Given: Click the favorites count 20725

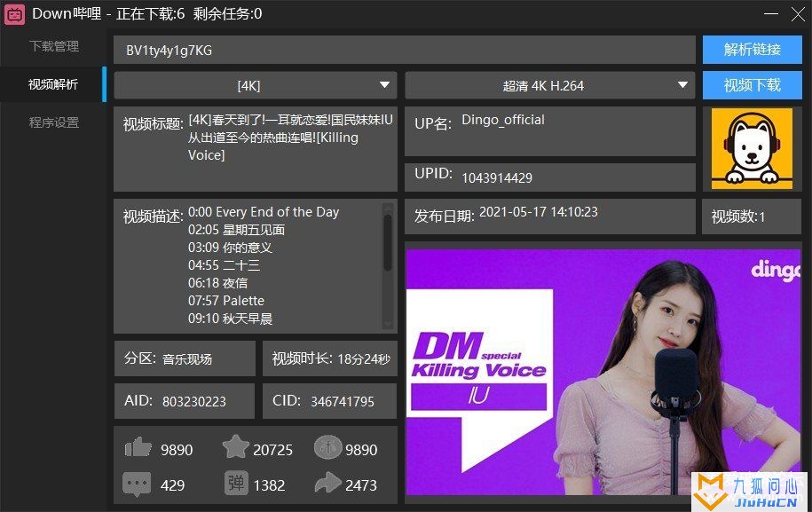Looking at the screenshot, I should [273, 450].
